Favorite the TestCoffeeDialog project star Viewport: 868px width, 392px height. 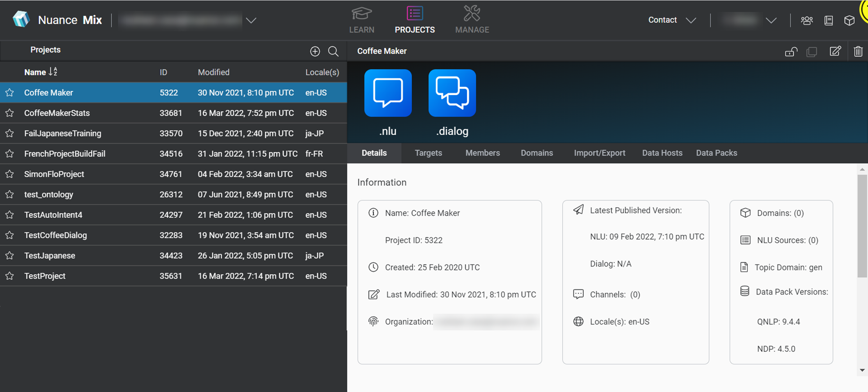(10, 235)
